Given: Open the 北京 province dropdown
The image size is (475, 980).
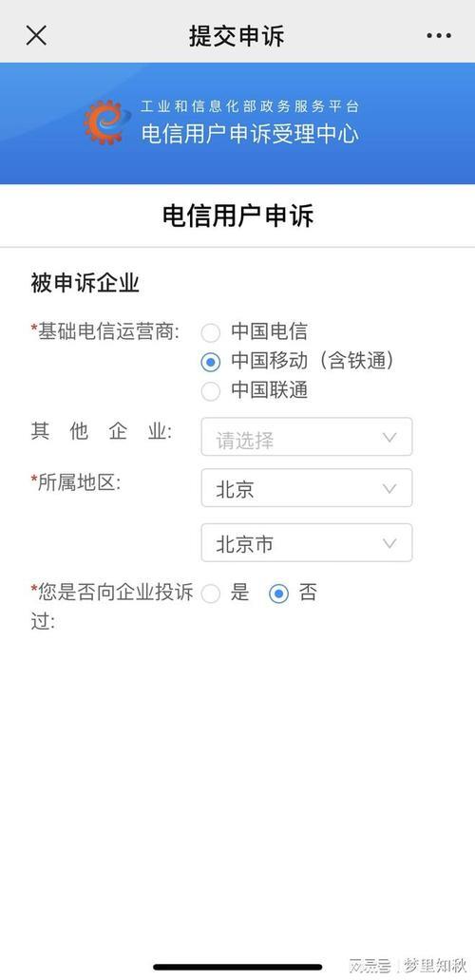Looking at the screenshot, I should (x=306, y=487).
